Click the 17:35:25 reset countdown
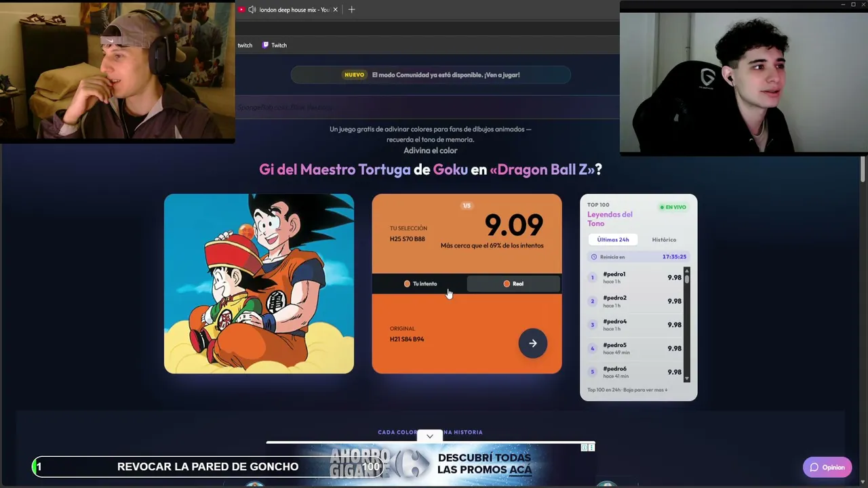868x488 pixels. coord(674,257)
